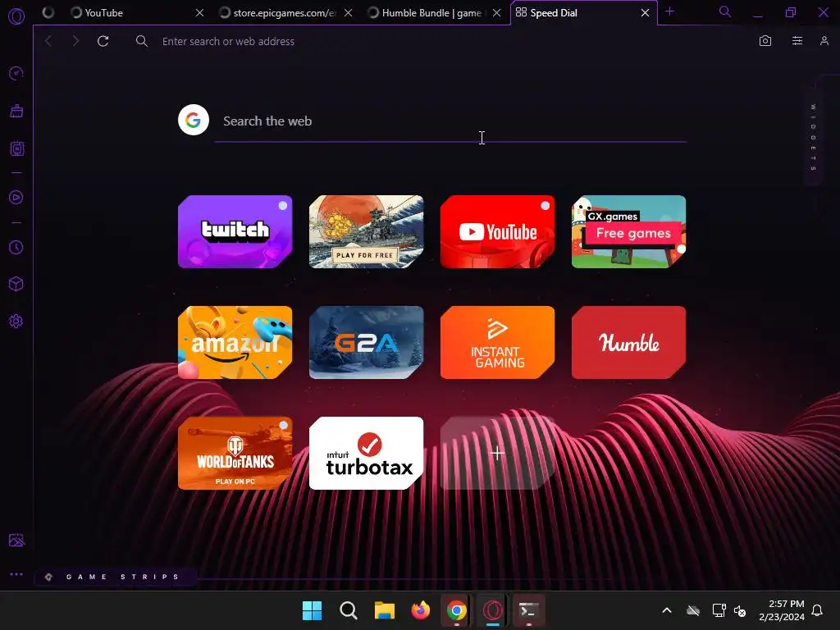Close the Humble Bundle tab
The width and height of the screenshot is (840, 630).
pyautogui.click(x=496, y=13)
